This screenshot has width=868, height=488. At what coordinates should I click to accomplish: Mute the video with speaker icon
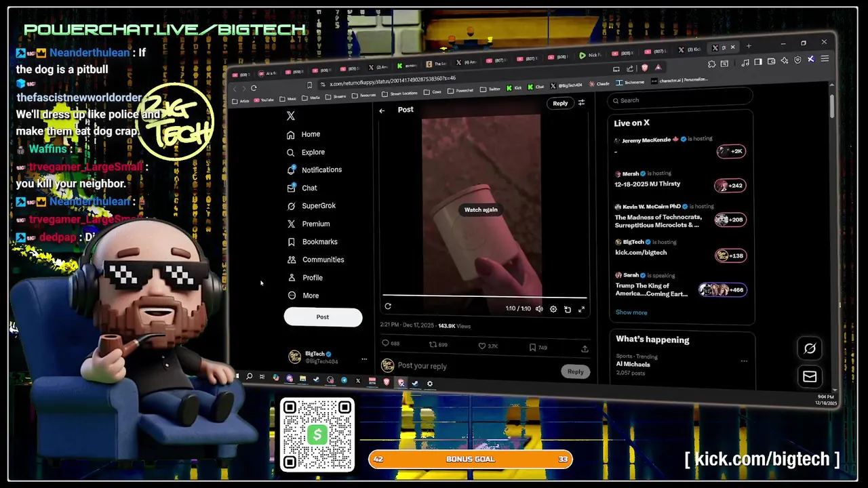539,309
